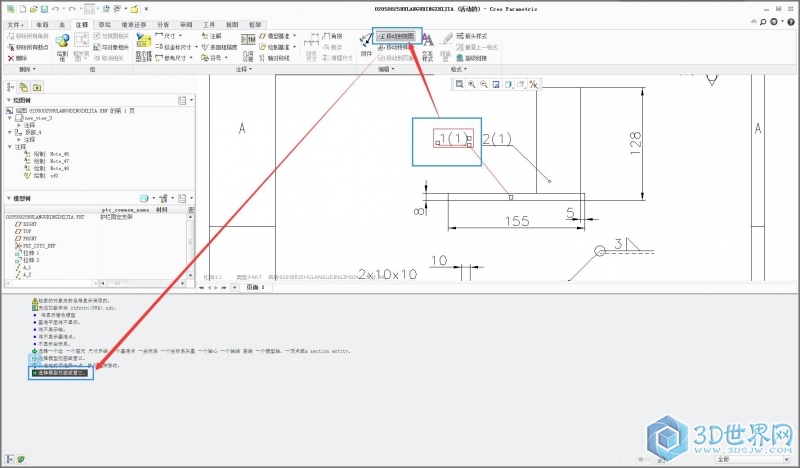Click the model tree settings hammer icon
This screenshot has width=800, height=468.
pos(163,198)
